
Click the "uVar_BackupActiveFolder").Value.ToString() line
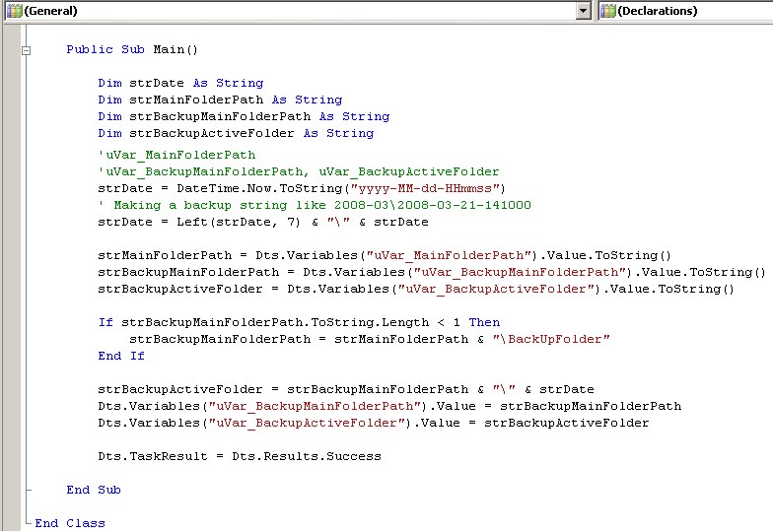click(416, 289)
